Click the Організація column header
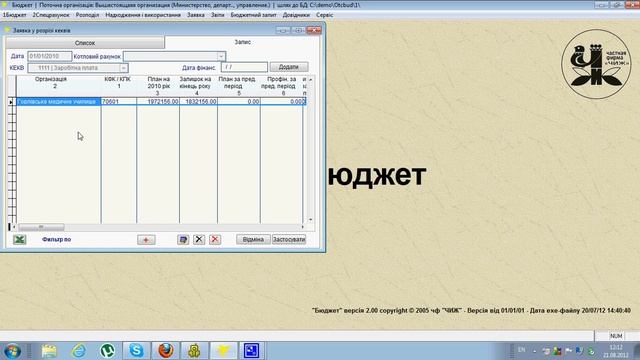Image resolution: width=640 pixels, height=360 pixels. (58, 86)
